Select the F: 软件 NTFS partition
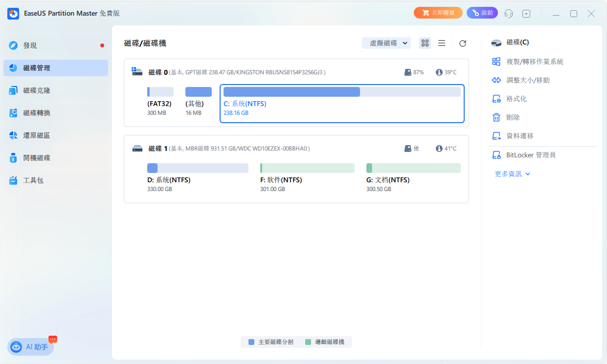 tap(307, 178)
